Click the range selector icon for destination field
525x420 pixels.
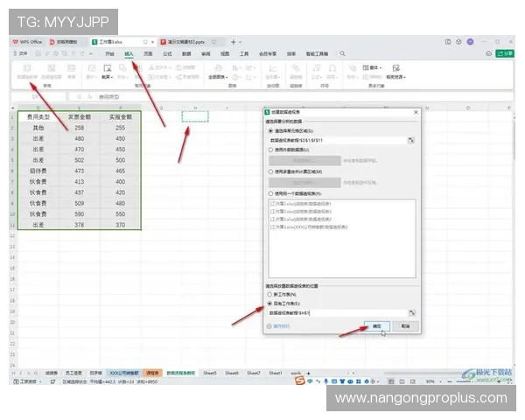[x=412, y=313]
